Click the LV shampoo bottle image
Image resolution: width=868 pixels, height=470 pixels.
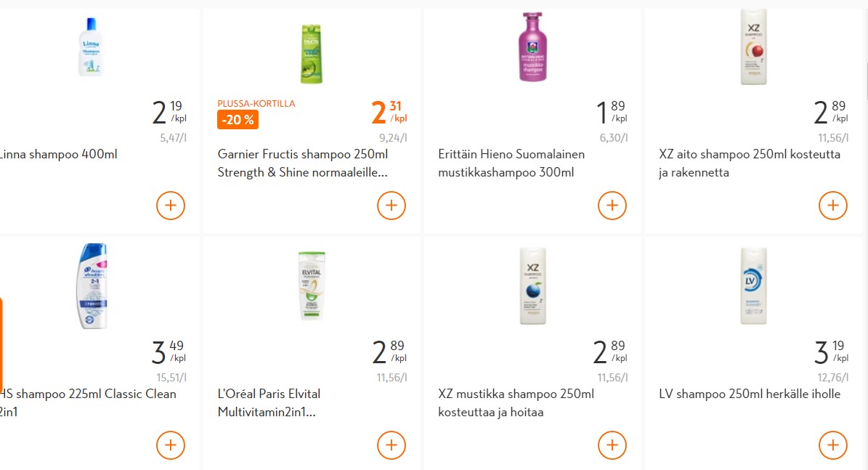(753, 286)
